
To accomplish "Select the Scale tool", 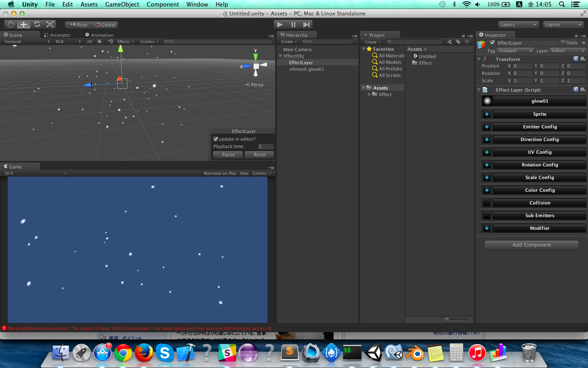I will [50, 25].
